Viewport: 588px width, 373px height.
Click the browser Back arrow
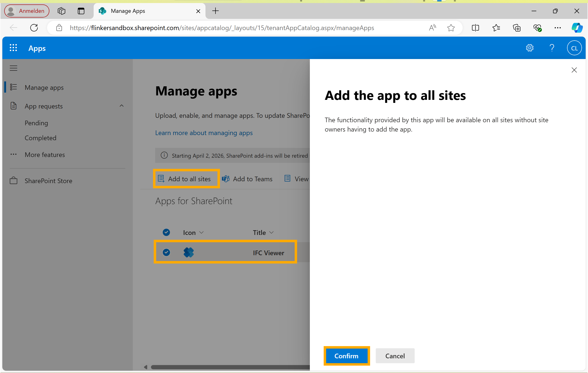pos(14,28)
